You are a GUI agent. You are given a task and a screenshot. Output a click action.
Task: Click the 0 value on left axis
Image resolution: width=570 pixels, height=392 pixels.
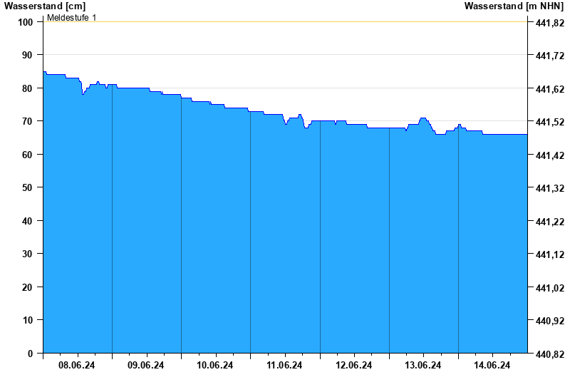(30, 354)
